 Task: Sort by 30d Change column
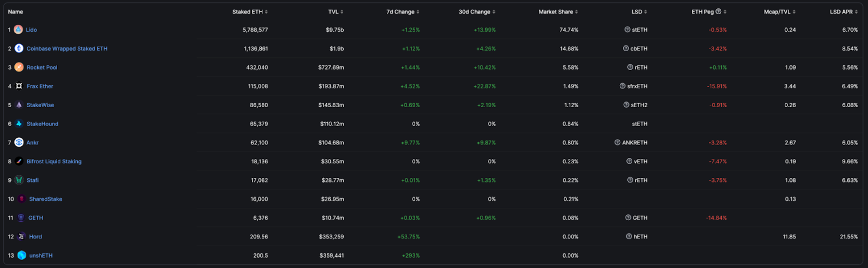point(477,12)
